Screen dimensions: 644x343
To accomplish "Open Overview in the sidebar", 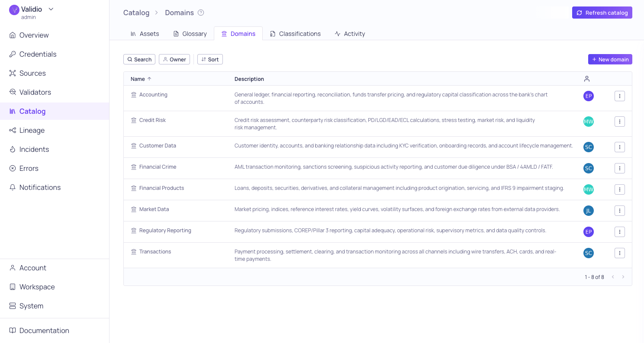I will coord(55,35).
